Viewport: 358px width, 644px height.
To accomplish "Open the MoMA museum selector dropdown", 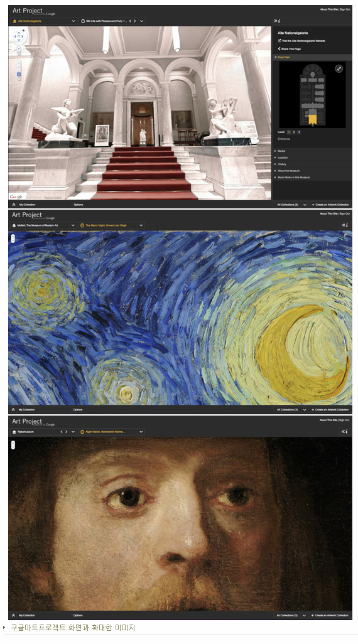I will [73, 225].
